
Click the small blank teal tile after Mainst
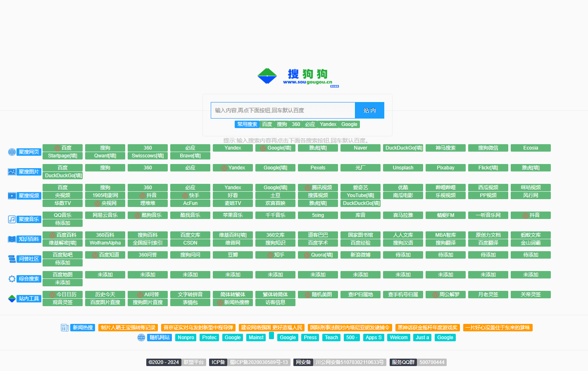coord(271,335)
